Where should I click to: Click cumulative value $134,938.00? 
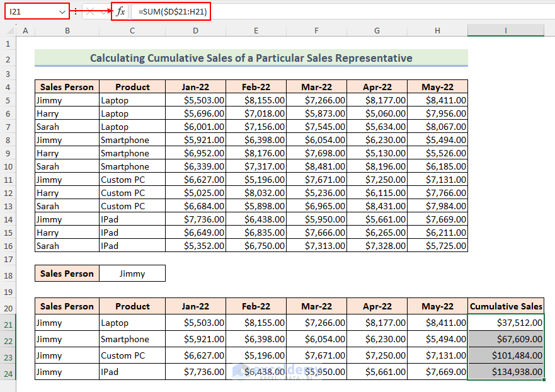(x=506, y=371)
